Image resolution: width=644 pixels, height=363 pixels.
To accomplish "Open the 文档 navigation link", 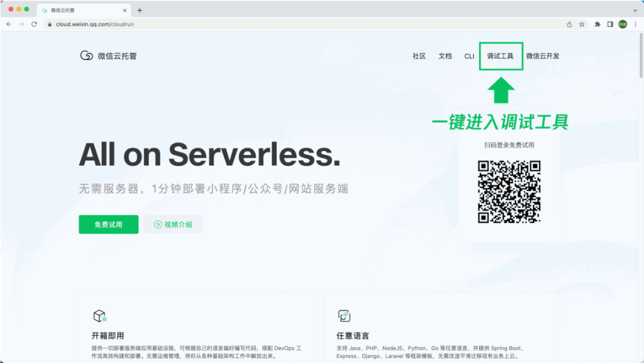I will click(445, 56).
